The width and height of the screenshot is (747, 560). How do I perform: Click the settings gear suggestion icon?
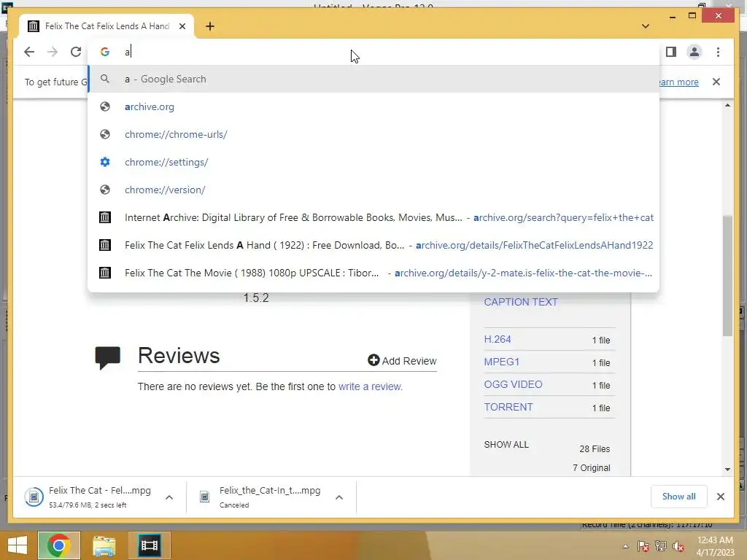click(x=105, y=162)
